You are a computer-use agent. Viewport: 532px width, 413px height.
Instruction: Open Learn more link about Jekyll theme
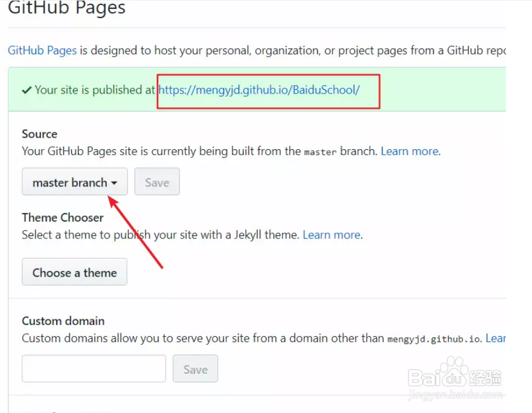332,235
